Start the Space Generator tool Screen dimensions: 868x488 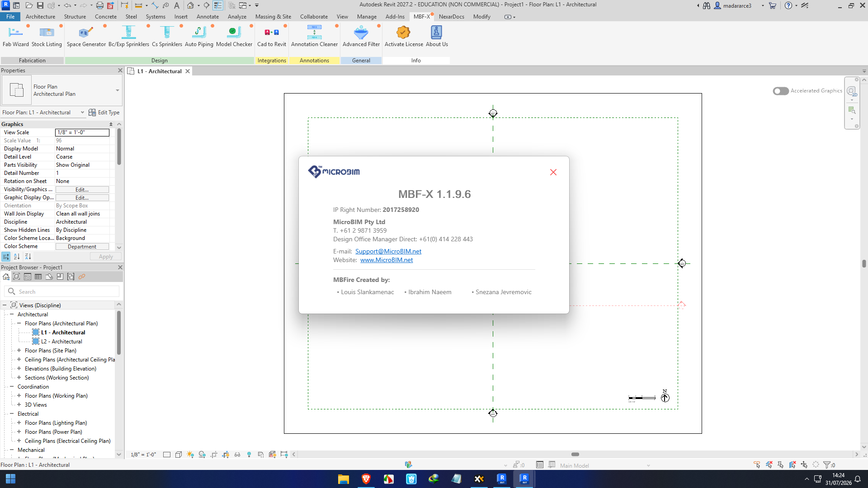click(86, 36)
